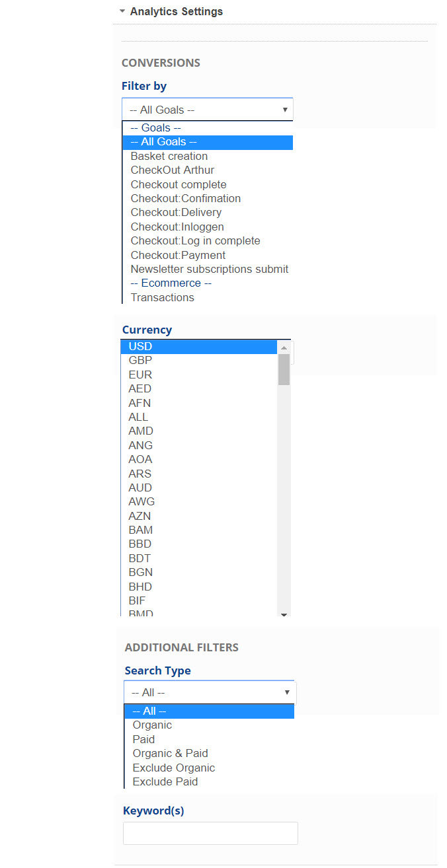This screenshot has height=868, width=447.
Task: Choose Transactions under Ecommerce
Action: [163, 297]
